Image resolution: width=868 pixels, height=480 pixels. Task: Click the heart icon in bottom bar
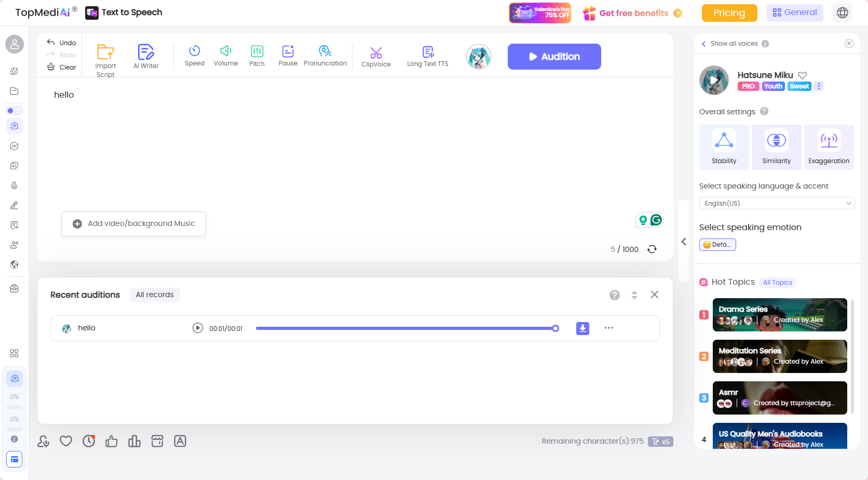[x=66, y=441]
